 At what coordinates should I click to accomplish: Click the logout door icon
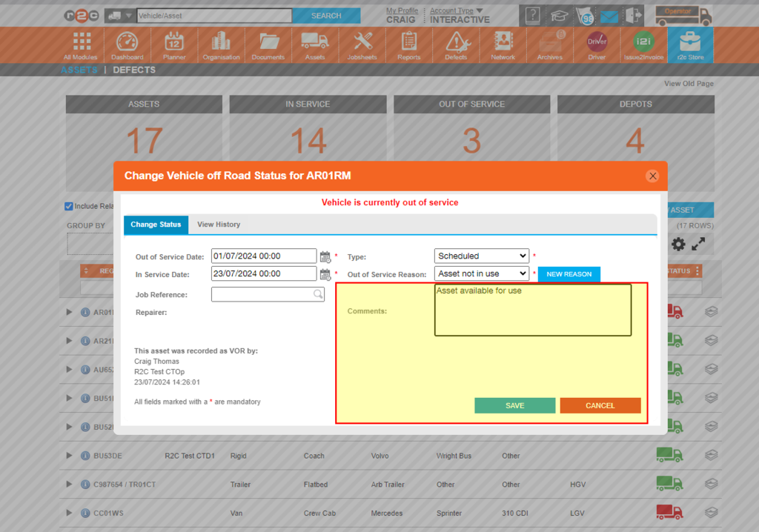(x=633, y=16)
